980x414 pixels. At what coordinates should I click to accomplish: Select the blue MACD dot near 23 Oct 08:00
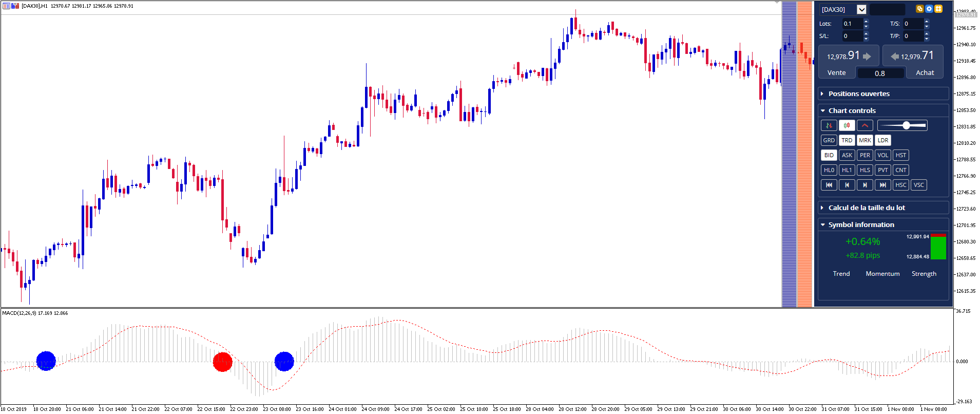284,361
